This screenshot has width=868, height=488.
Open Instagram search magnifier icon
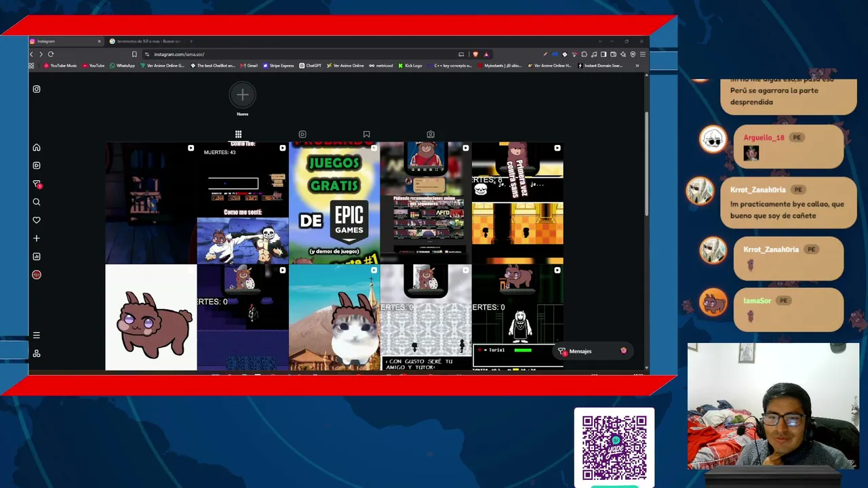pos(37,202)
